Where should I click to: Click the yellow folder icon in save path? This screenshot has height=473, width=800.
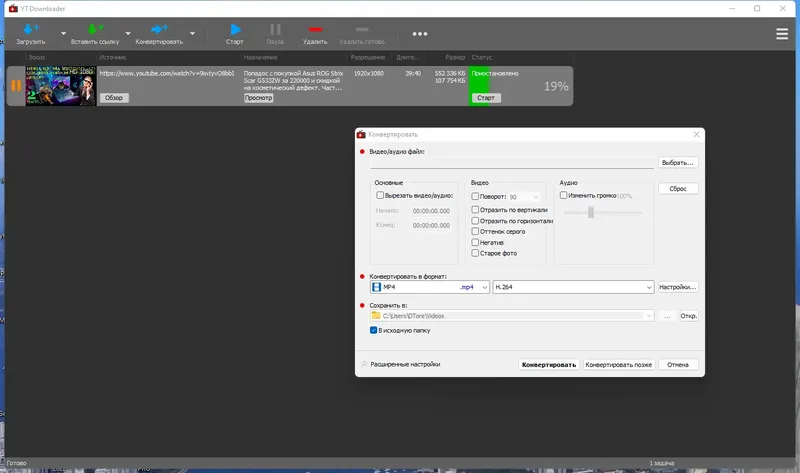376,315
